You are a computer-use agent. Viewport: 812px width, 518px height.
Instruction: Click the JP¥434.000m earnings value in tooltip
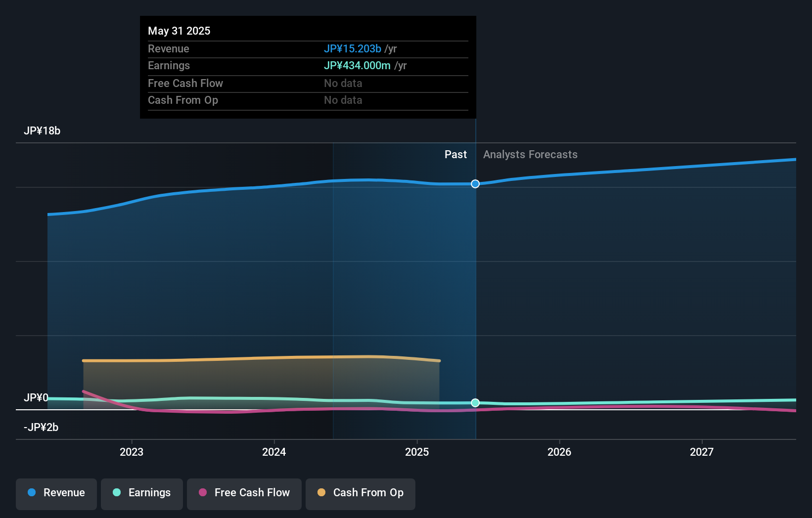(357, 66)
